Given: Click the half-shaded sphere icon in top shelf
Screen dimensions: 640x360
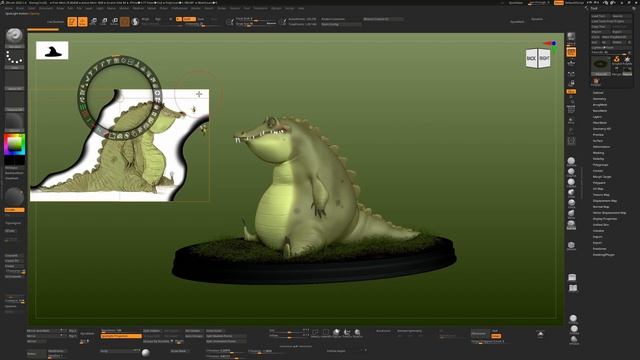Looking at the screenshot, I should point(136,22).
